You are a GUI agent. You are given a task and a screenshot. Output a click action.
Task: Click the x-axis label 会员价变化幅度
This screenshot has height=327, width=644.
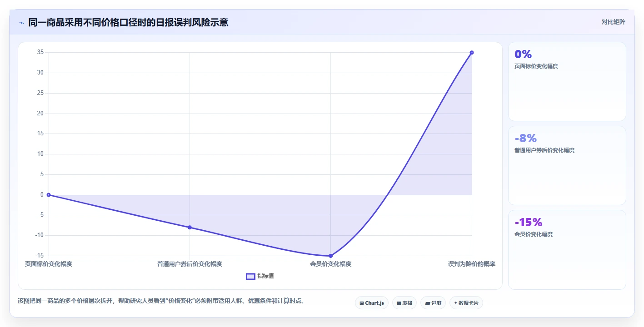330,264
